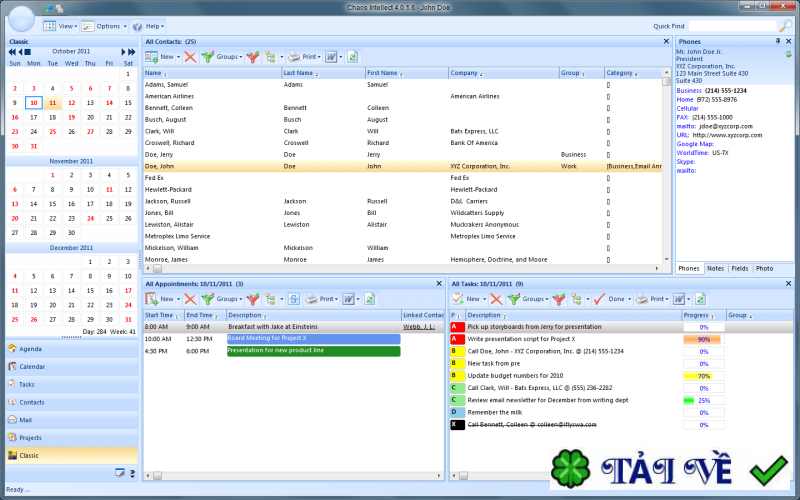This screenshot has height=500, width=800.
Task: Select the green 'Presentation for new product line' appointment
Action: (x=313, y=351)
